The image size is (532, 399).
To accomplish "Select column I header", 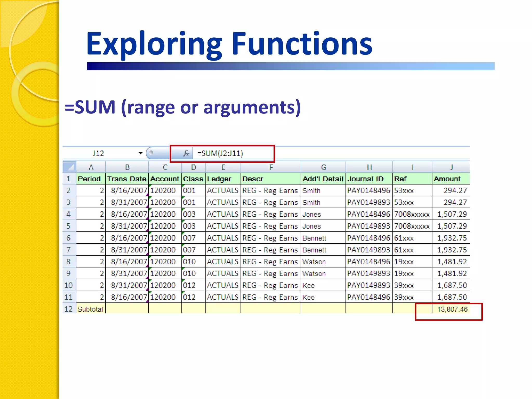I will pos(412,167).
